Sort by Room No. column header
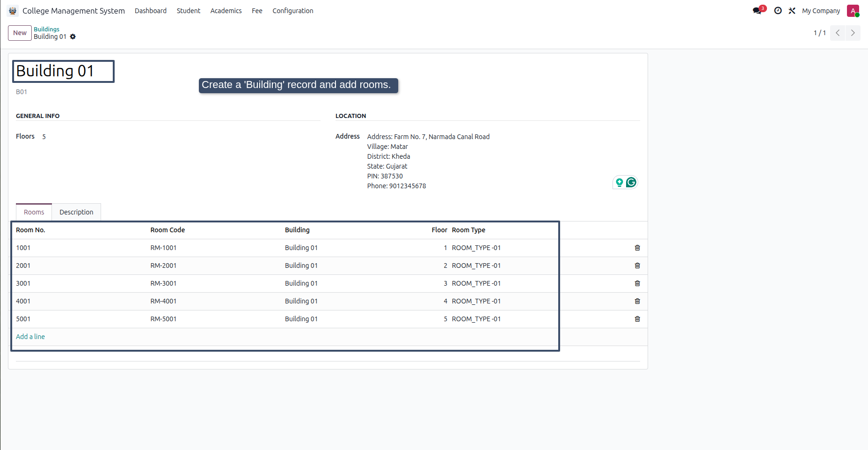 coord(30,230)
